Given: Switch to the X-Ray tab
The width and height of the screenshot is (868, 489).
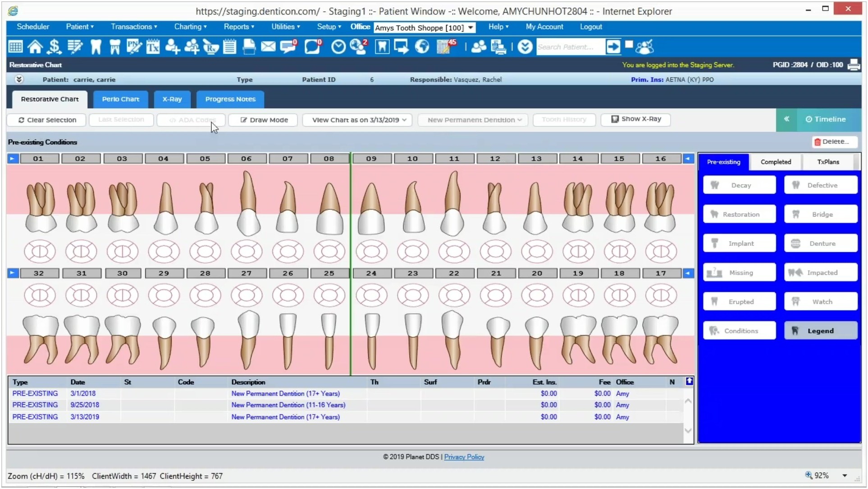Looking at the screenshot, I should pyautogui.click(x=172, y=99).
